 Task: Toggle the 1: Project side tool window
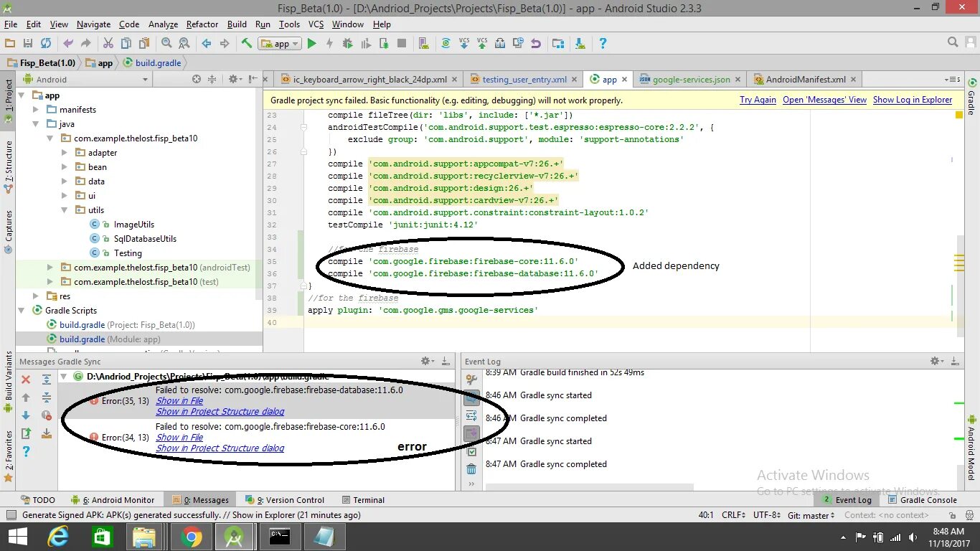click(9, 100)
